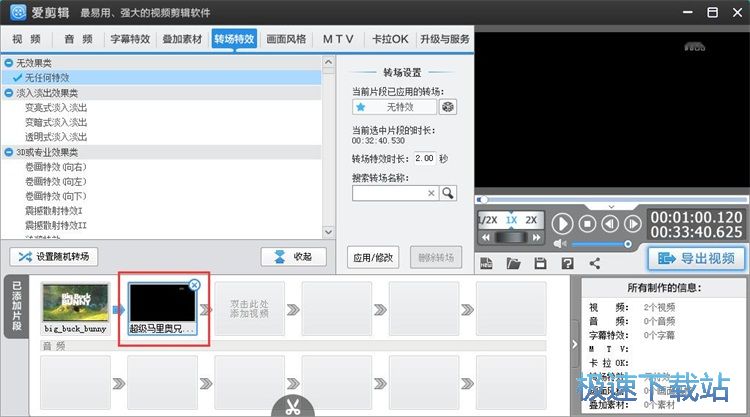Step back one frame
This screenshot has width=750, height=417.
point(610,223)
